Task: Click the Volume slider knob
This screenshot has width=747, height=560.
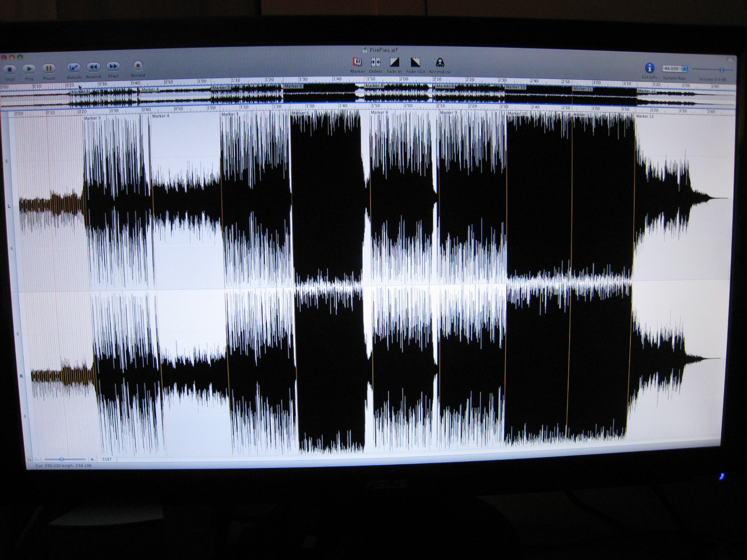Action: [x=722, y=70]
